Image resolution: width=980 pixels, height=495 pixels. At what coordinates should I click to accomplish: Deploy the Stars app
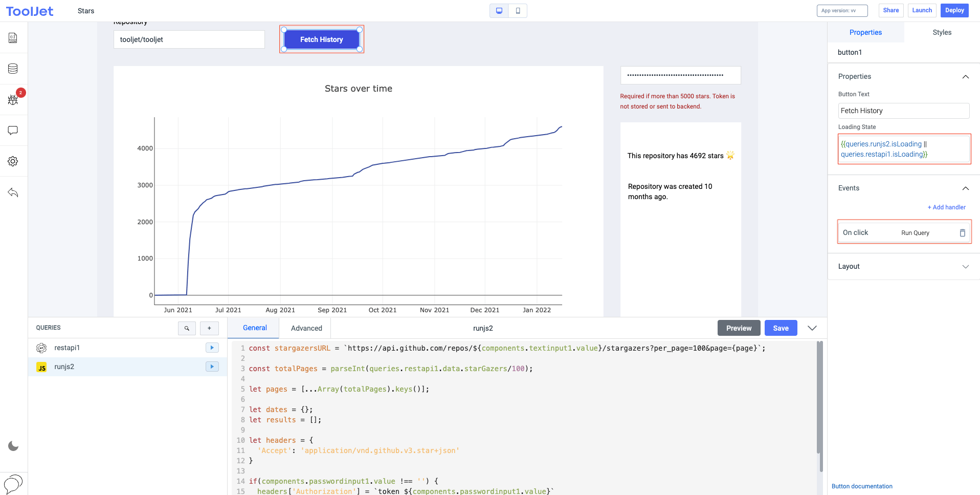click(x=953, y=10)
